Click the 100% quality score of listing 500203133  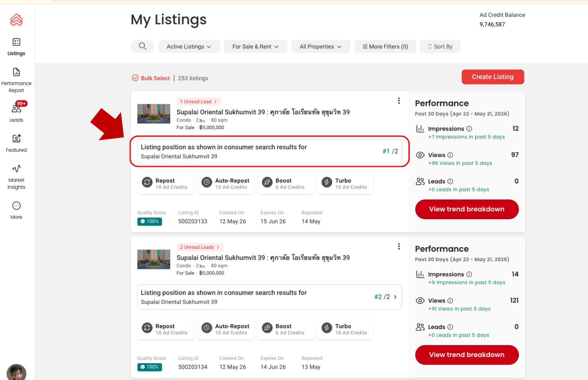click(150, 222)
